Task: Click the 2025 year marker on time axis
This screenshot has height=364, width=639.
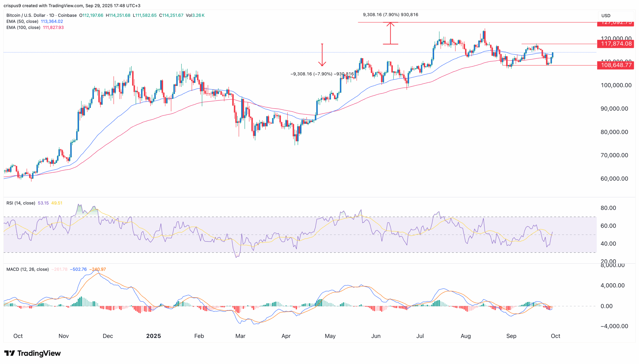Action: [154, 336]
